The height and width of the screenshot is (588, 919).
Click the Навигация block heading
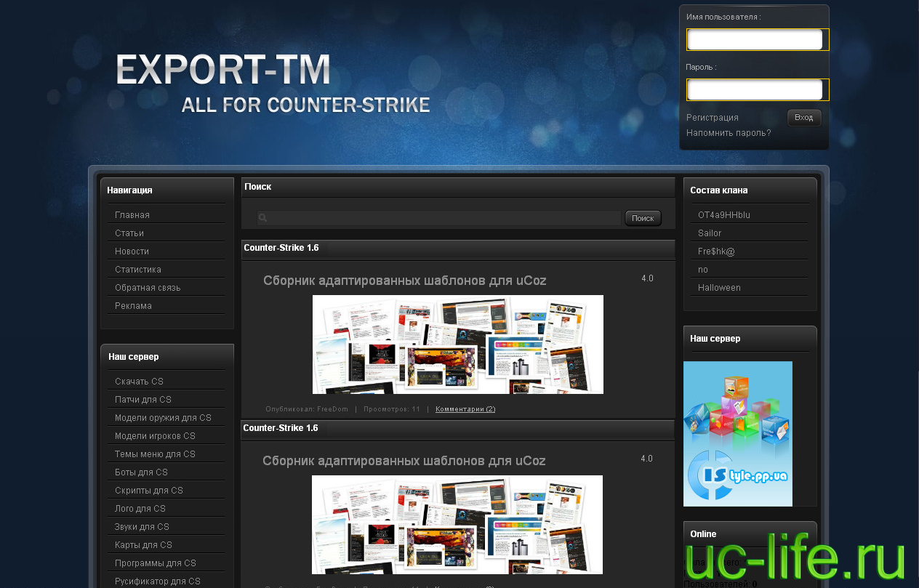tap(129, 190)
